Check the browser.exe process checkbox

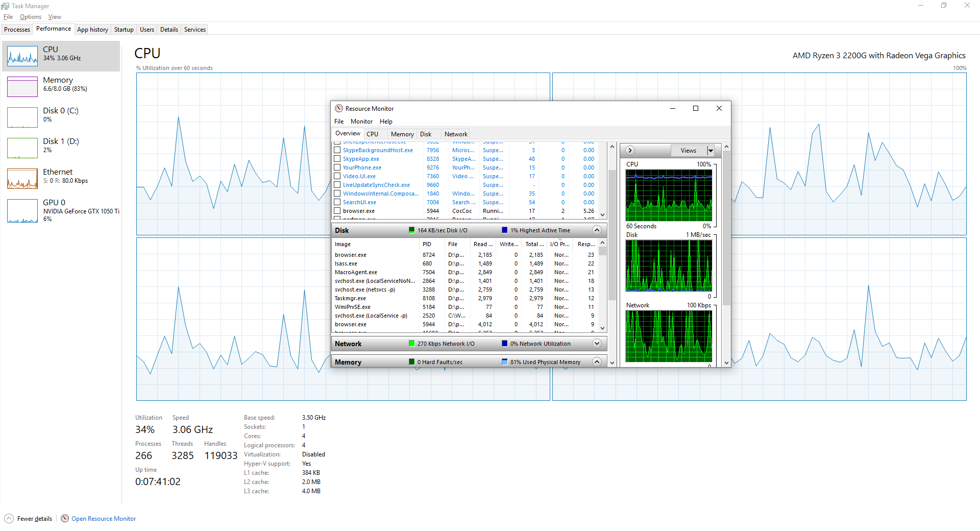pos(337,211)
